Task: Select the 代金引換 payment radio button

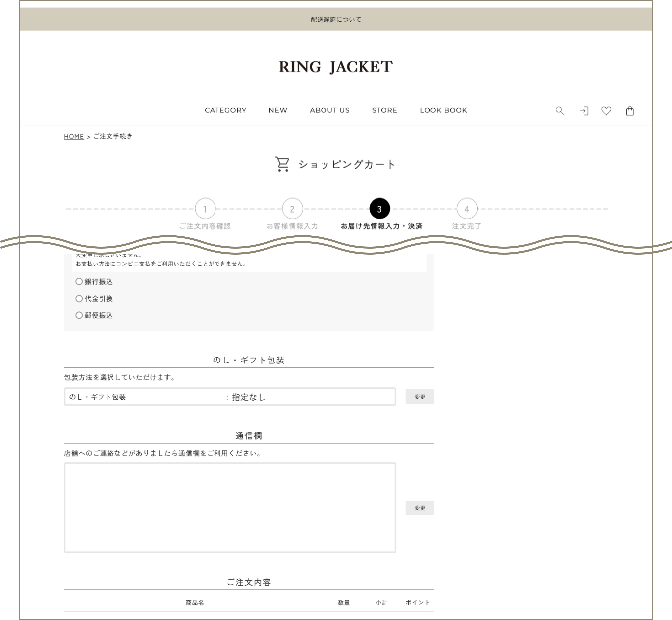Action: pos(79,298)
